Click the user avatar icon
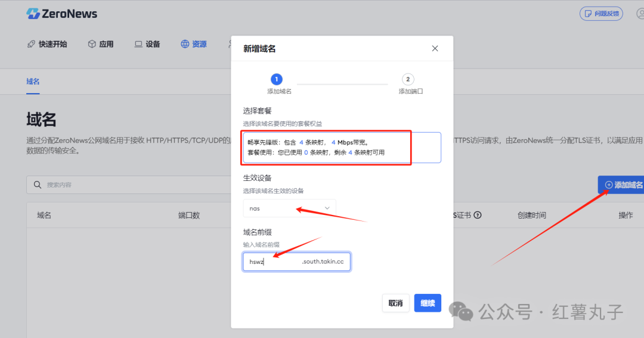This screenshot has height=338, width=644. click(640, 14)
